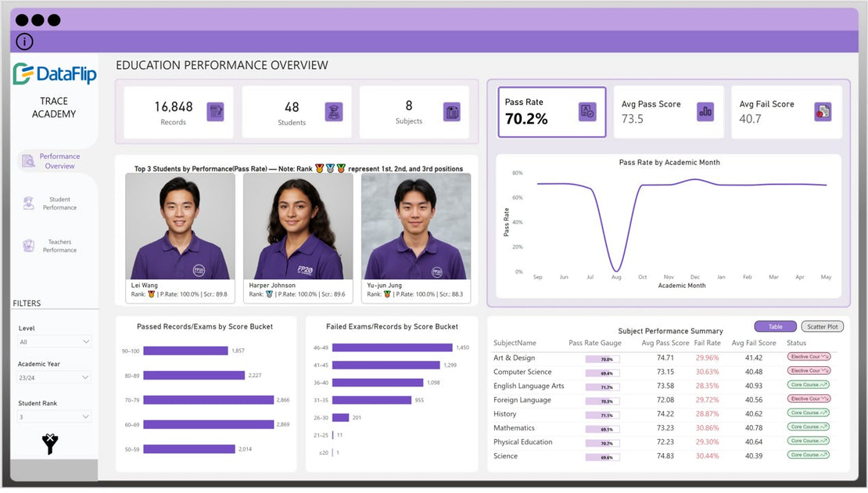Click the Performance Overview sidebar icon
Viewport: 868px width, 493px height.
28,161
